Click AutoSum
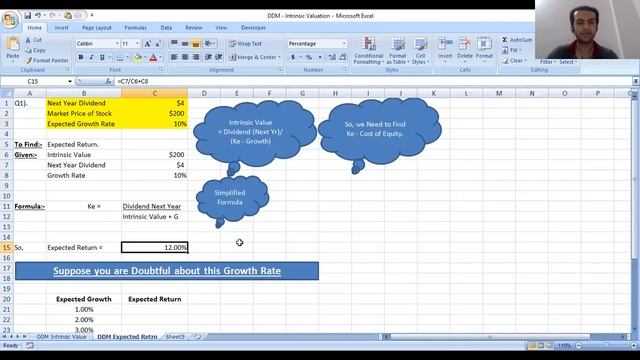640x360 pixels. pos(517,40)
